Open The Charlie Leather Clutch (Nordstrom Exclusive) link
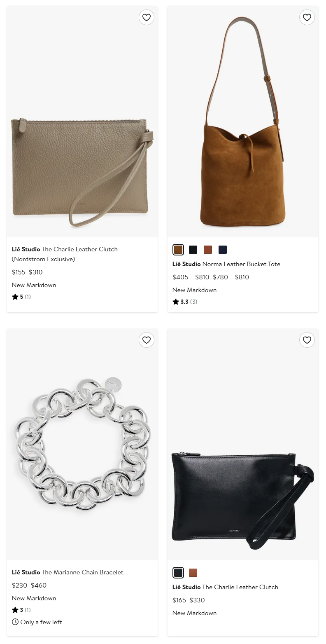This screenshot has width=326, height=644. (x=65, y=254)
